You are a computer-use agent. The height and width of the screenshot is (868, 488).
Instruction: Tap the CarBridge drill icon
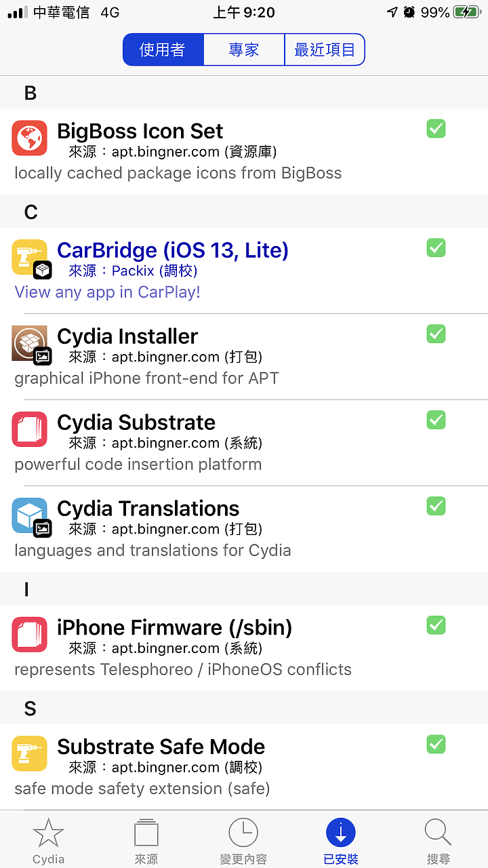(30, 258)
